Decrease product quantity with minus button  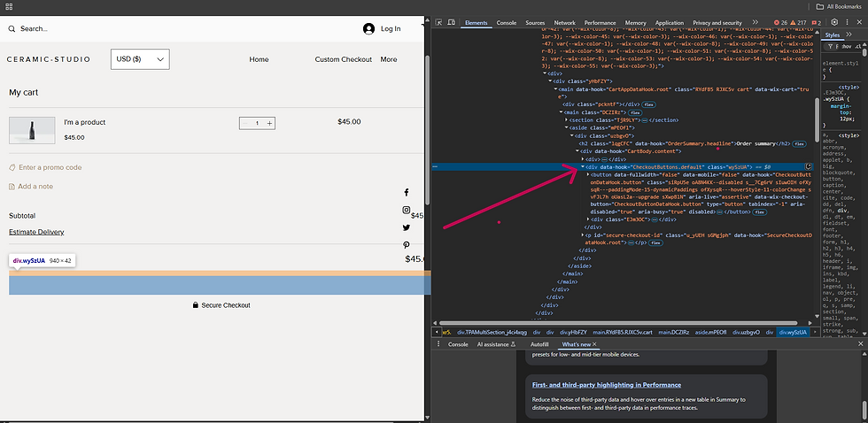245,123
